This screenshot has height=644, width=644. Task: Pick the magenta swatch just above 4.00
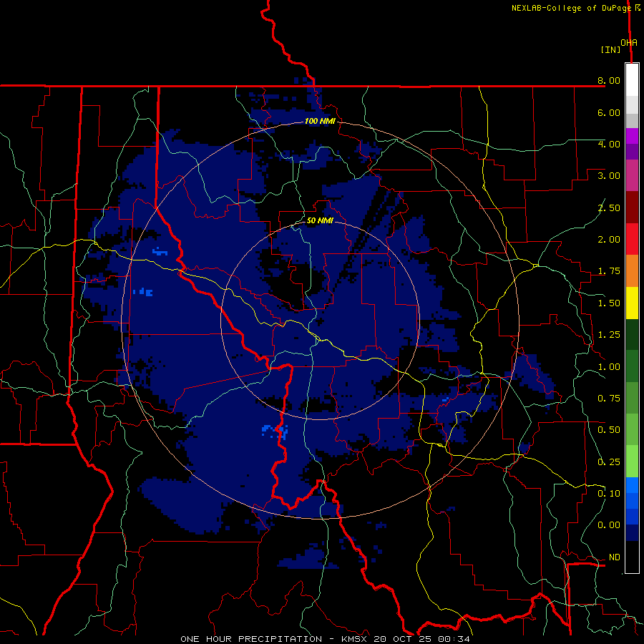[x=632, y=136]
